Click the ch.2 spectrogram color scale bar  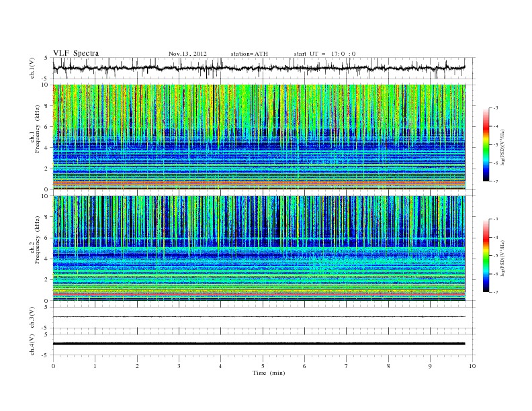click(x=486, y=256)
